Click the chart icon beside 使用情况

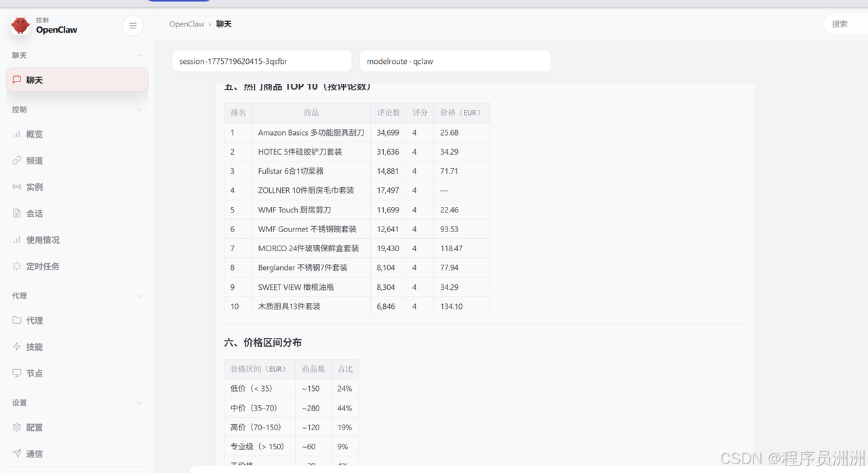pos(17,240)
